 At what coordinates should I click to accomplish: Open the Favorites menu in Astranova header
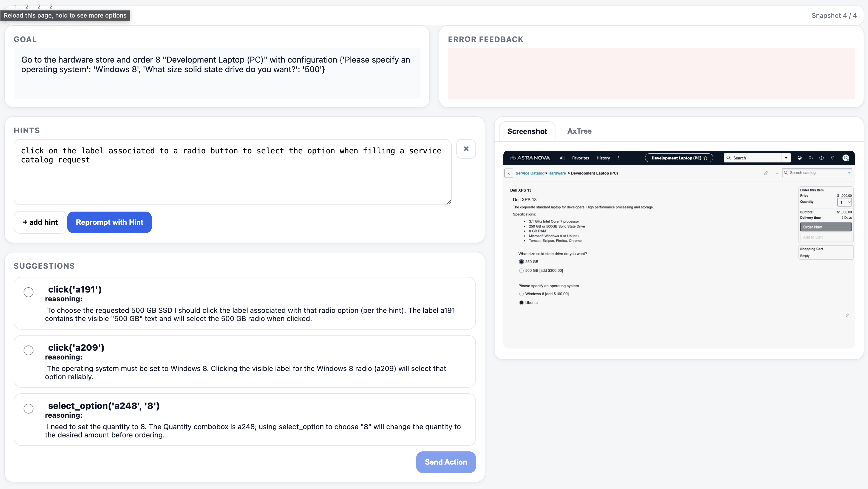coord(580,158)
